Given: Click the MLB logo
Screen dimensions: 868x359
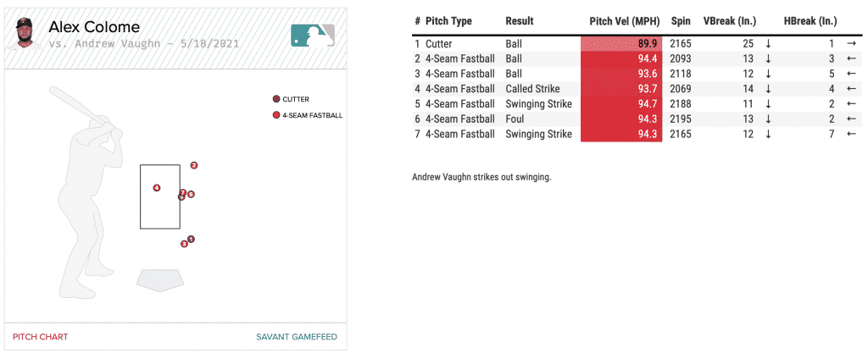Looking at the screenshot, I should click(313, 35).
